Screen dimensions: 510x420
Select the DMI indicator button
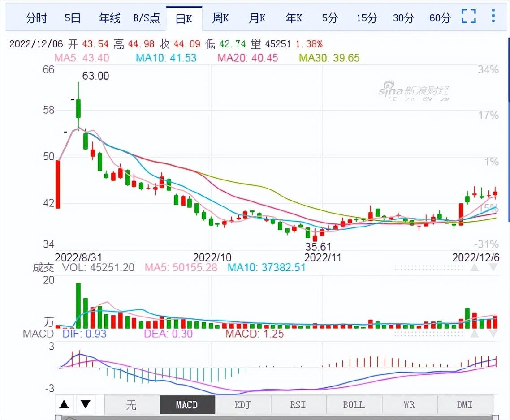coord(465,405)
